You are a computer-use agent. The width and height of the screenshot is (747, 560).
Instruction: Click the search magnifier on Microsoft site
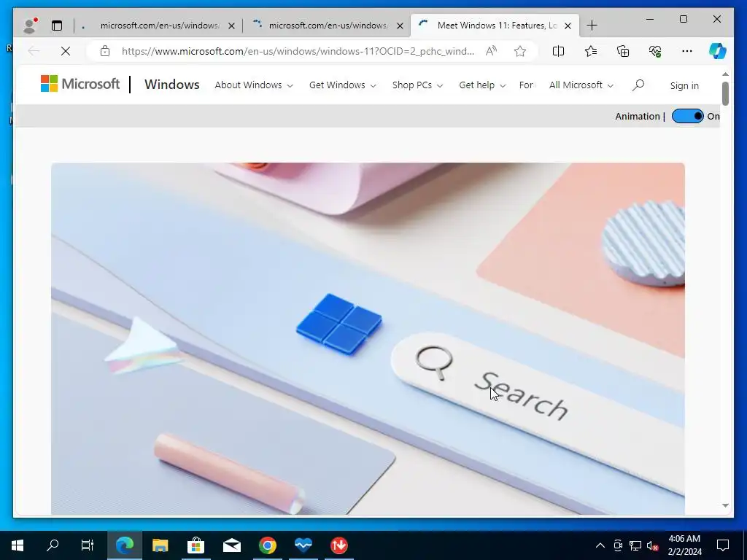[638, 85]
